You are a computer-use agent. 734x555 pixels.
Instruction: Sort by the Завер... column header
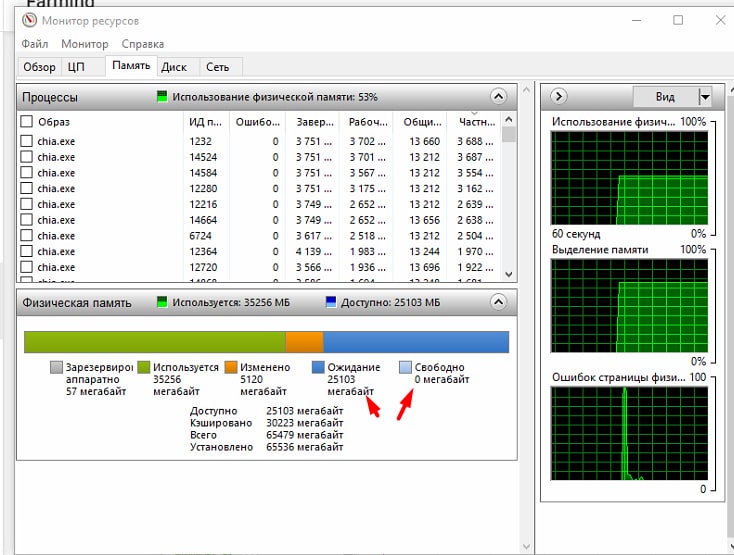(x=312, y=122)
